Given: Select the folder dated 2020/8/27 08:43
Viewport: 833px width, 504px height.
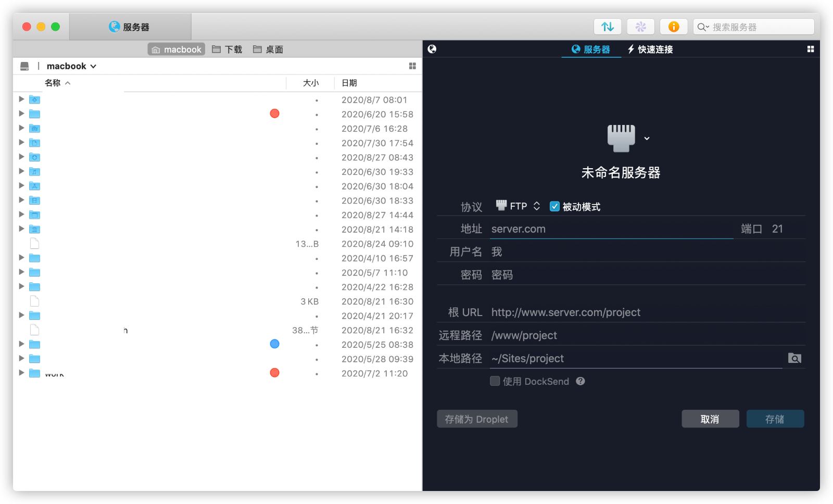Looking at the screenshot, I should click(x=35, y=157).
